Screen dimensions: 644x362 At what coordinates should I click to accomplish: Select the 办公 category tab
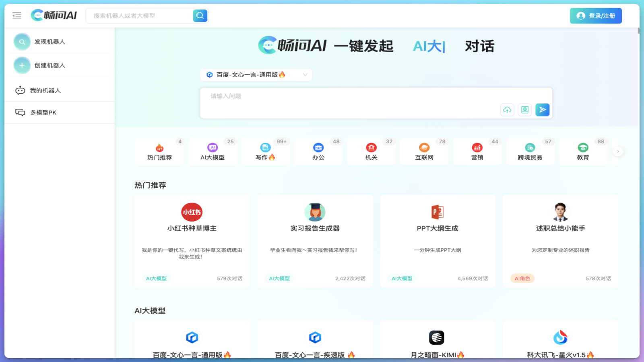pos(318,152)
